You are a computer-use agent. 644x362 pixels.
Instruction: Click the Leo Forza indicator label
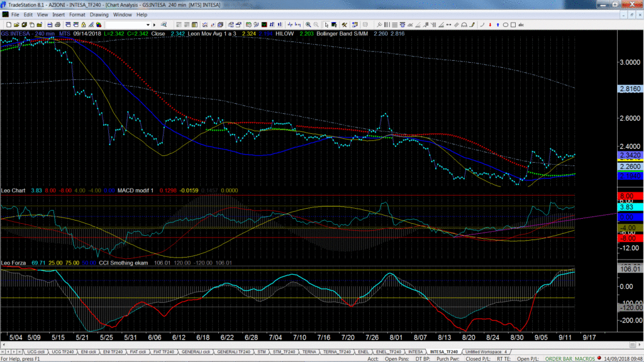13,263
